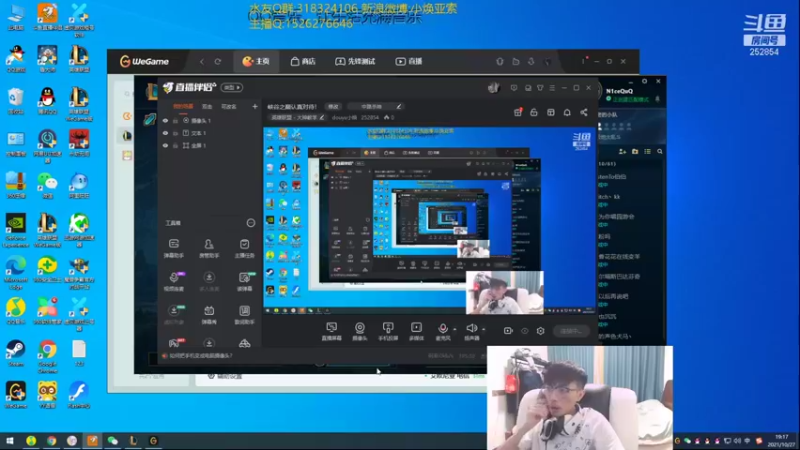Image resolution: width=800 pixels, height=450 pixels.
Task: Click the WeGame refresh icon
Action: [x=218, y=61]
